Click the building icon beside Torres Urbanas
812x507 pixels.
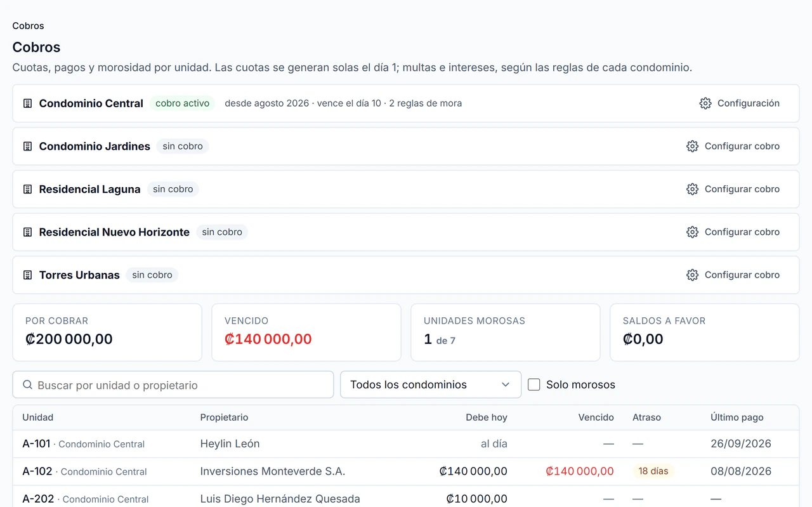click(x=27, y=275)
